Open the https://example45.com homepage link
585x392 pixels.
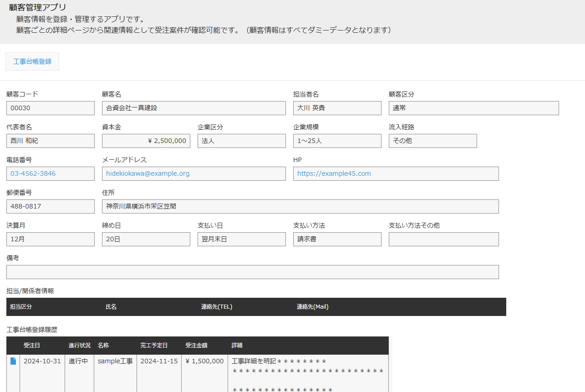334,173
